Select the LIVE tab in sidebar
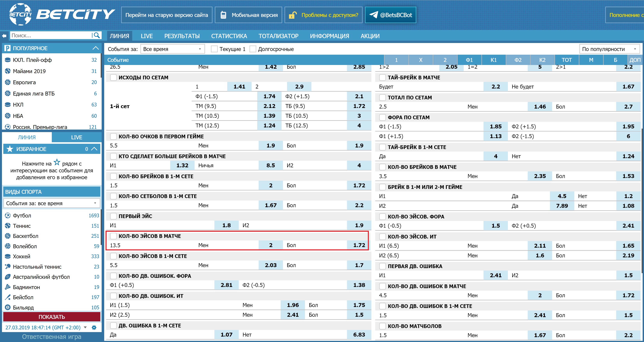The image size is (644, 342). [x=77, y=137]
